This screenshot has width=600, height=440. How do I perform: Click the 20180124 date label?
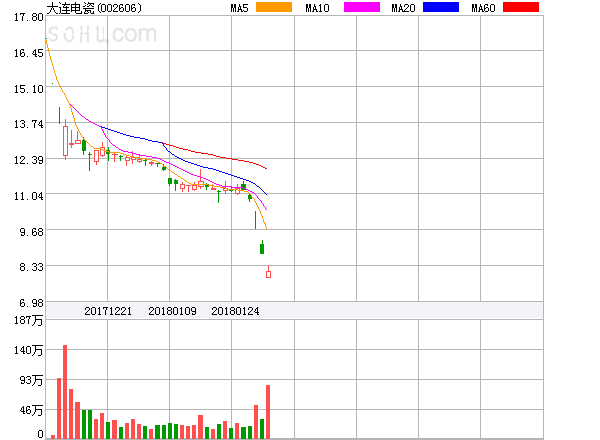click(235, 311)
